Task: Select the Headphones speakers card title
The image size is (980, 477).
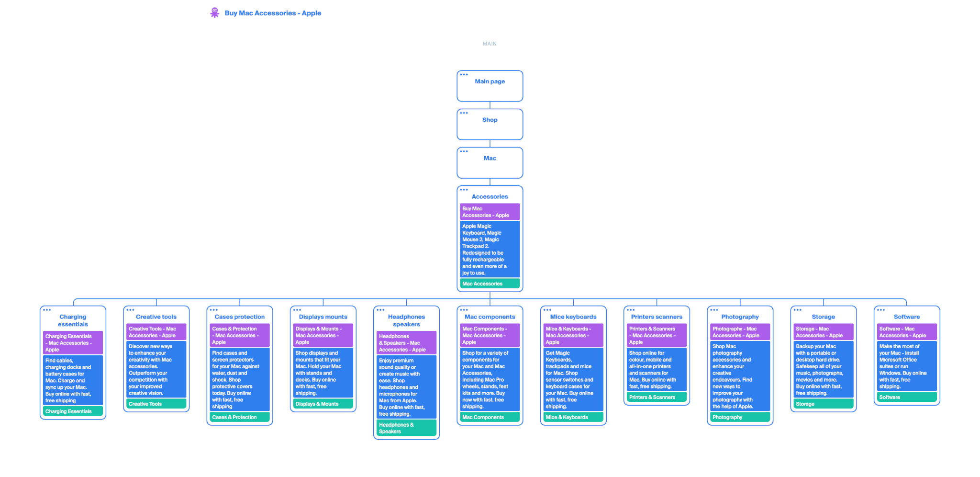Action: pos(406,320)
